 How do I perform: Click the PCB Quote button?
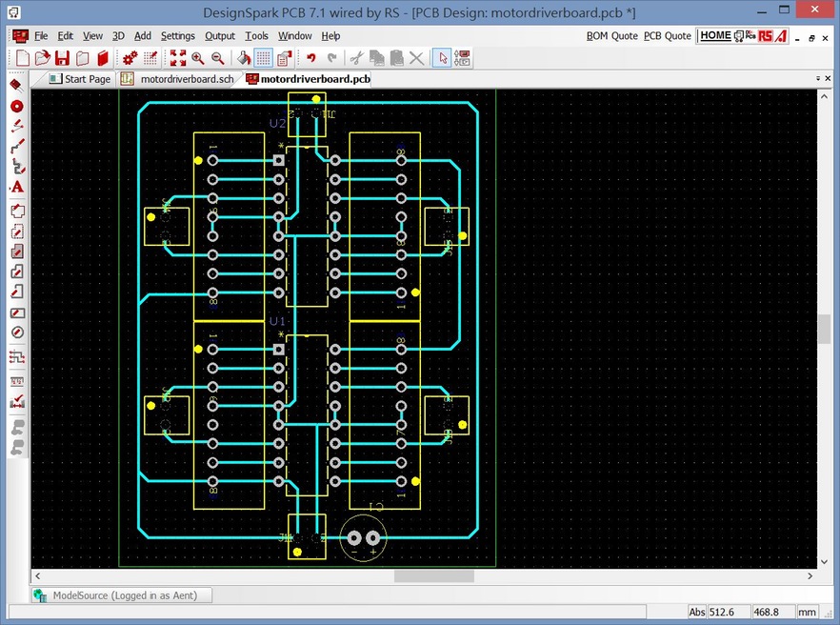667,36
